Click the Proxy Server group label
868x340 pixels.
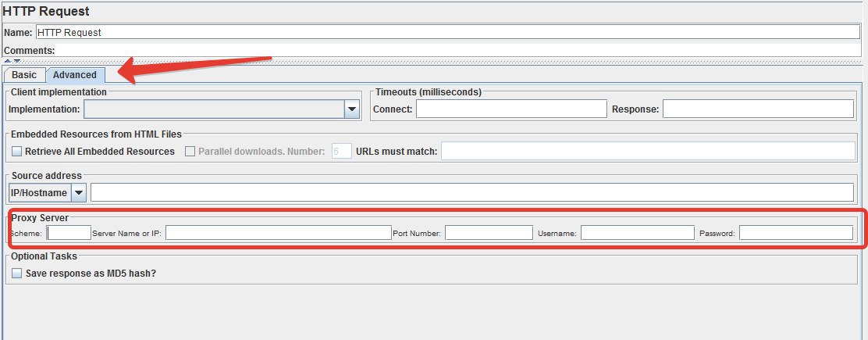click(40, 218)
